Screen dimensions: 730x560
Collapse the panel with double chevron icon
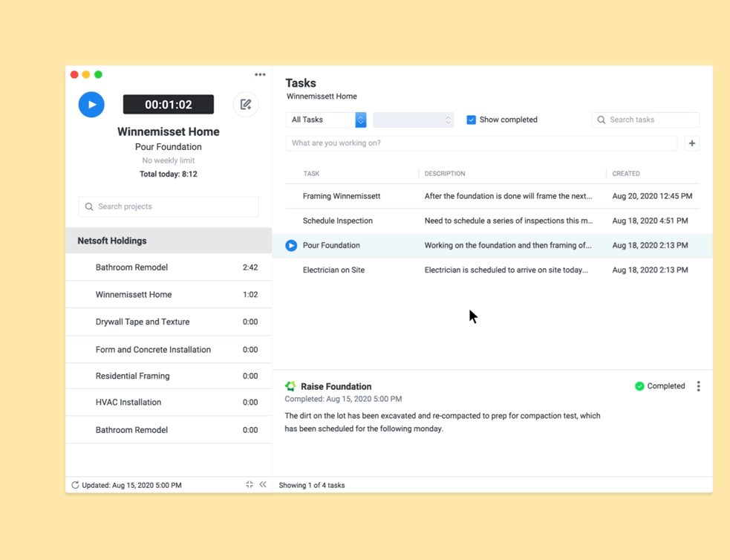click(x=263, y=484)
